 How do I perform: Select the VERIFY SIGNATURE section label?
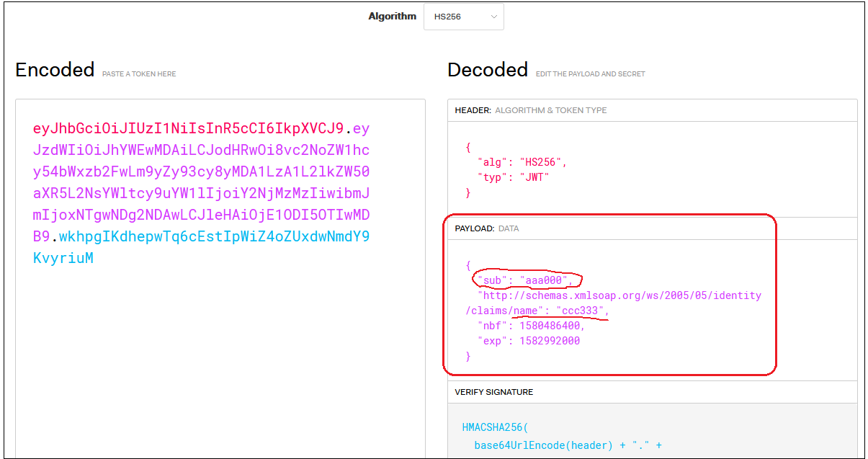click(x=494, y=392)
